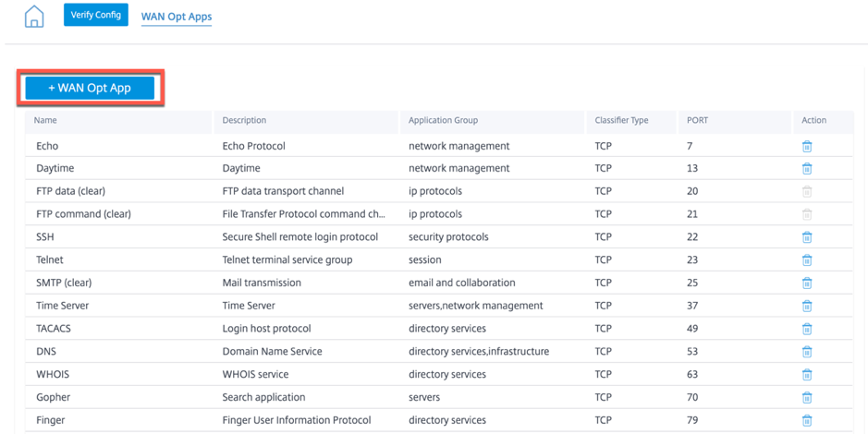Delete the SSH app entry

click(x=807, y=237)
